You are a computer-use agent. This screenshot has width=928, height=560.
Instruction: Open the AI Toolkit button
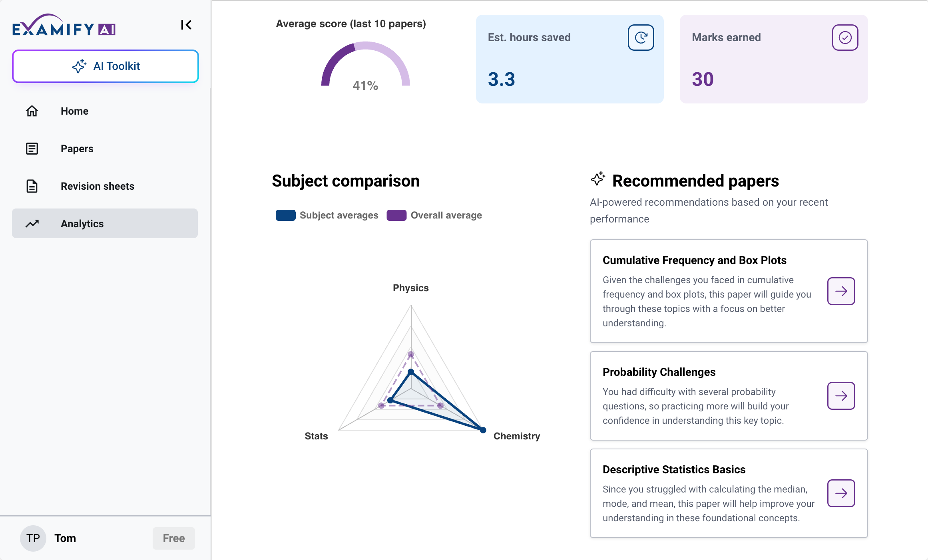[x=106, y=66]
